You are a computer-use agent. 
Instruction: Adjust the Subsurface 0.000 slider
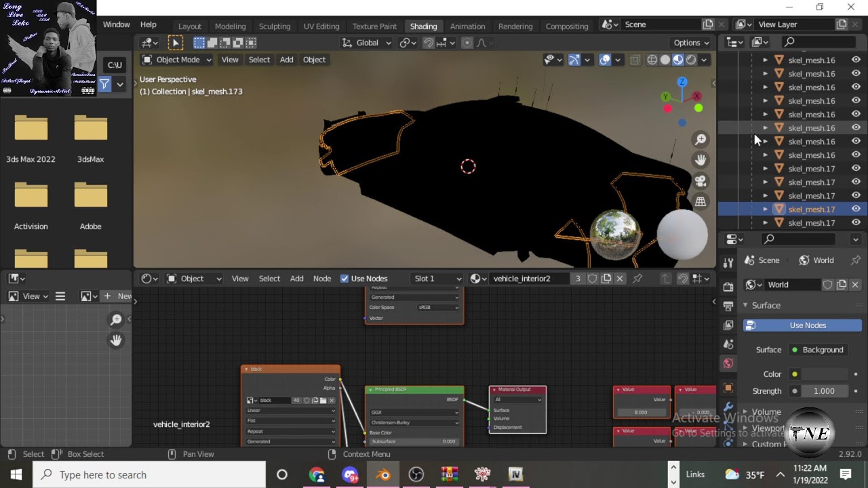414,441
